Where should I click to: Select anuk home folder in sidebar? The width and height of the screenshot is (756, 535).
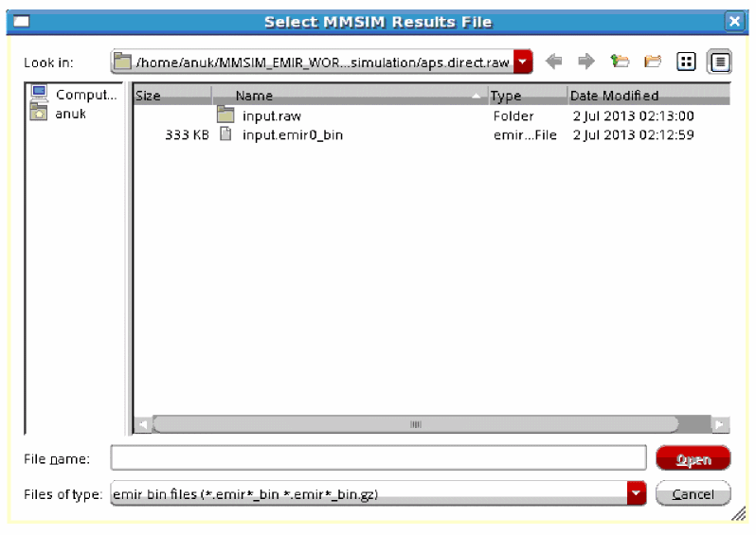click(x=59, y=114)
